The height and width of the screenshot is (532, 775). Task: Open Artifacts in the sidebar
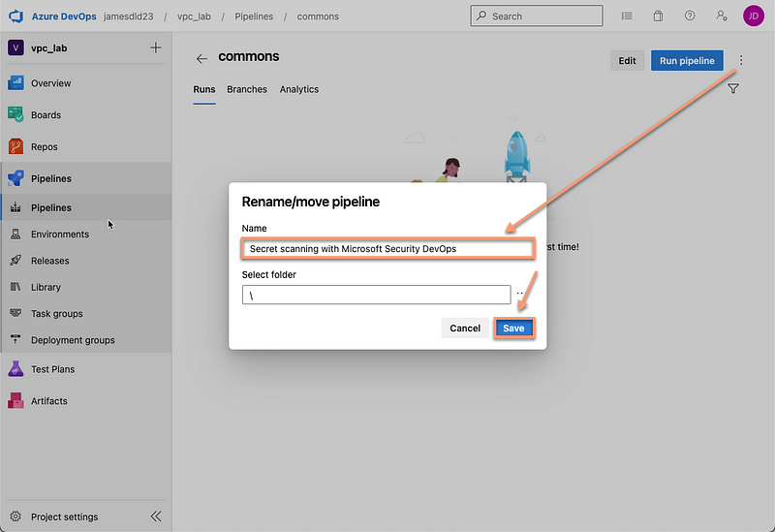pos(86,401)
